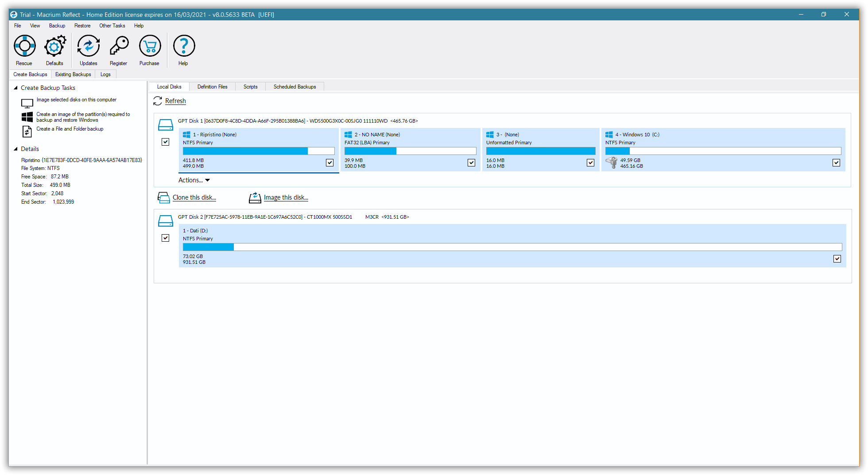Click Windows icon on partition 3

click(490, 135)
